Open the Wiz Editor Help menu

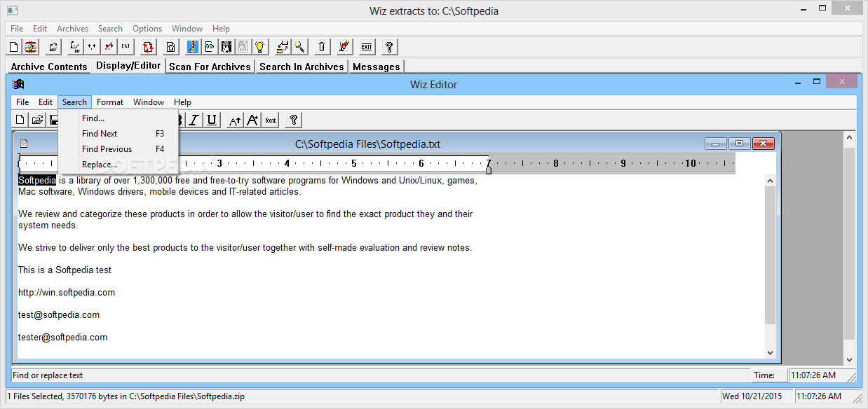coord(182,102)
